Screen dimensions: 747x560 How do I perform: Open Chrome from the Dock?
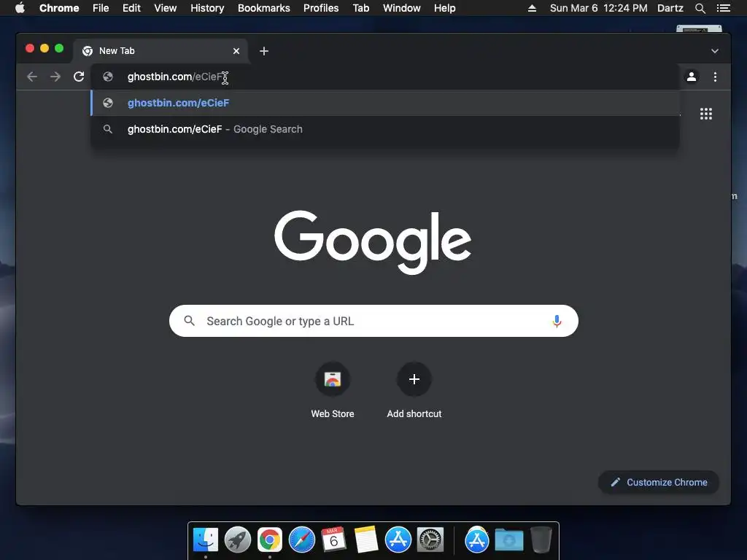coord(270,540)
